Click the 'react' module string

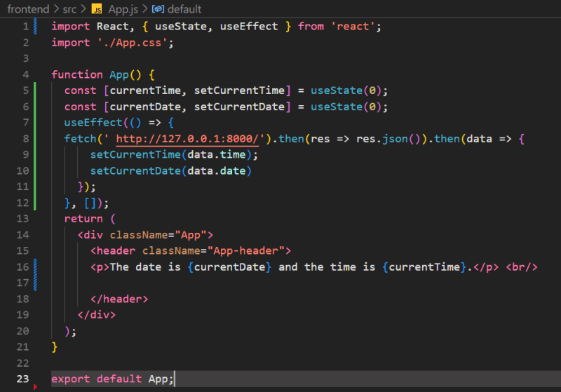pos(353,27)
